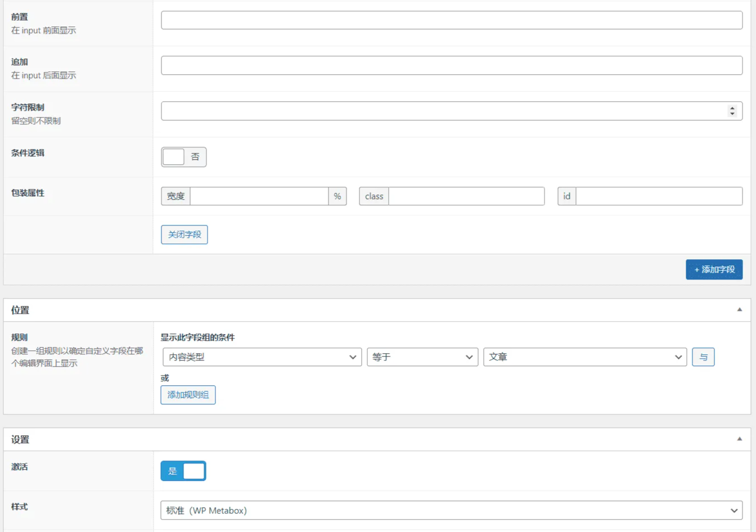756x532 pixels.
Task: Click the class wrapper attribute input
Action: click(466, 196)
